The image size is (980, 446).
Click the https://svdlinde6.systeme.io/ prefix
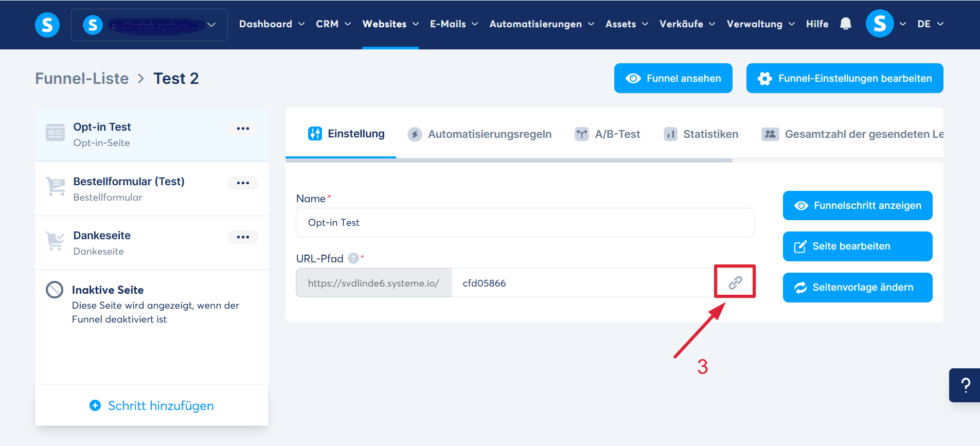373,283
